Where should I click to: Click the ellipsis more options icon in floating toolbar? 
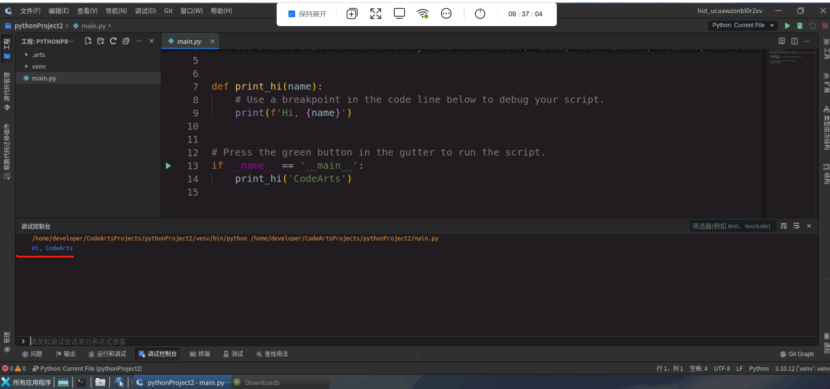point(446,14)
